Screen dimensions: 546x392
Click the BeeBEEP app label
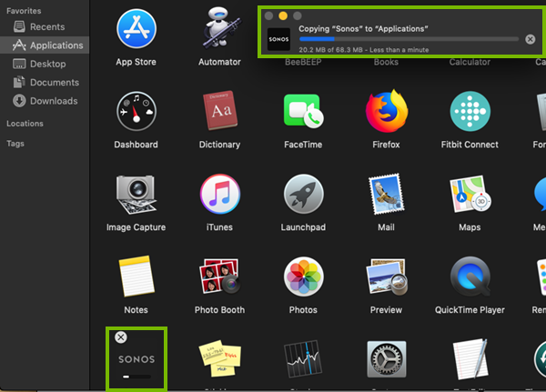pyautogui.click(x=303, y=63)
